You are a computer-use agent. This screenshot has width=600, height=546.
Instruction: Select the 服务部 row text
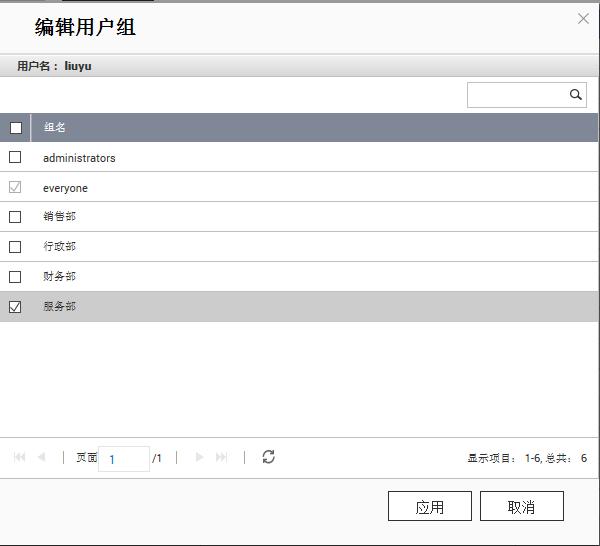pyautogui.click(x=59, y=306)
